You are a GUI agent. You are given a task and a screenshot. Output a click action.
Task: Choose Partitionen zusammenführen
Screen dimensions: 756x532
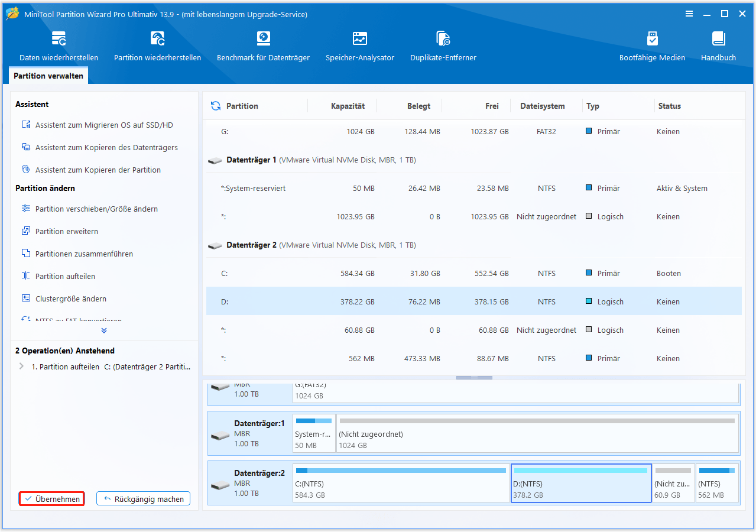tap(77, 254)
